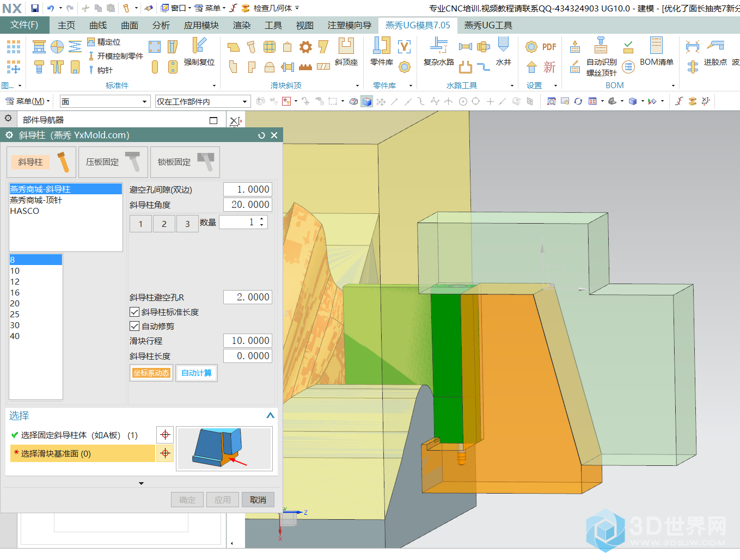
Task: Run 自动识别螺丝顶针 tool
Action: [x=601, y=57]
